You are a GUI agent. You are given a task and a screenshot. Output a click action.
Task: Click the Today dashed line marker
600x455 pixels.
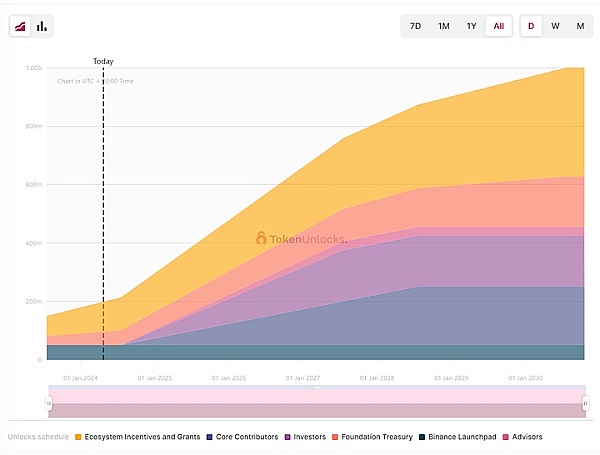click(103, 200)
